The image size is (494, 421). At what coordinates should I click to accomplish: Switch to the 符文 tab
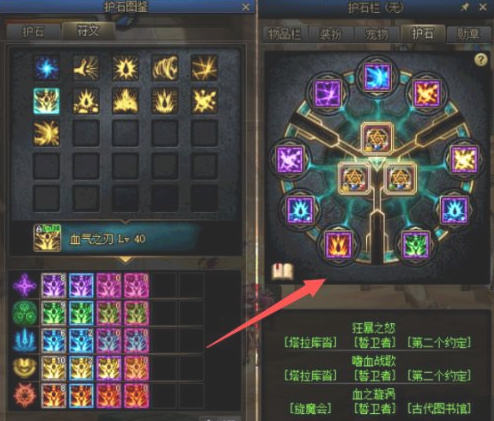pos(88,31)
